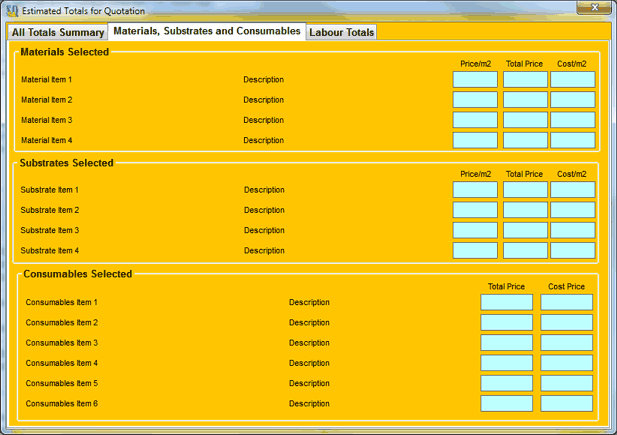Click Total Price field for Consumables Item 5
This screenshot has width=617, height=435.
(x=506, y=383)
